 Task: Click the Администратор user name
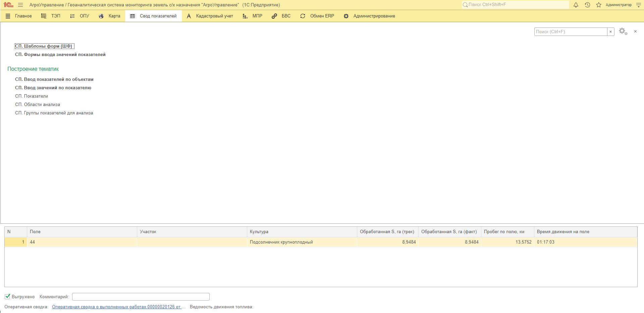(x=619, y=5)
